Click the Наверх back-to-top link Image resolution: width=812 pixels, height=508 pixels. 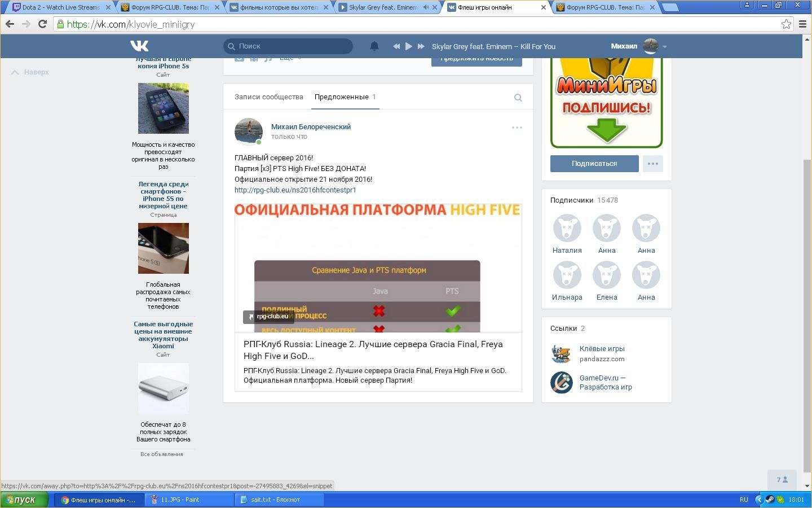point(30,72)
